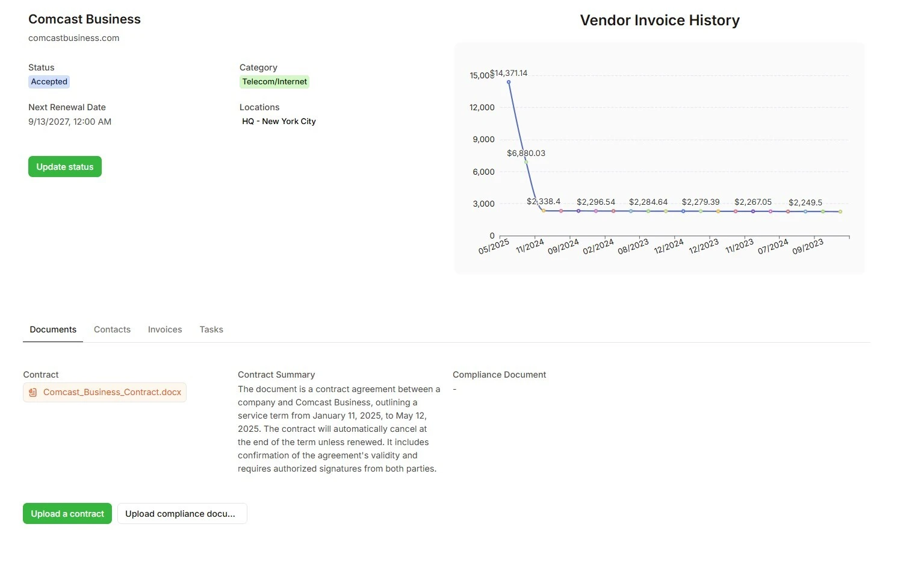Screen dimensions: 924x580
Task: Select the Documents tab
Action: [x=53, y=329]
